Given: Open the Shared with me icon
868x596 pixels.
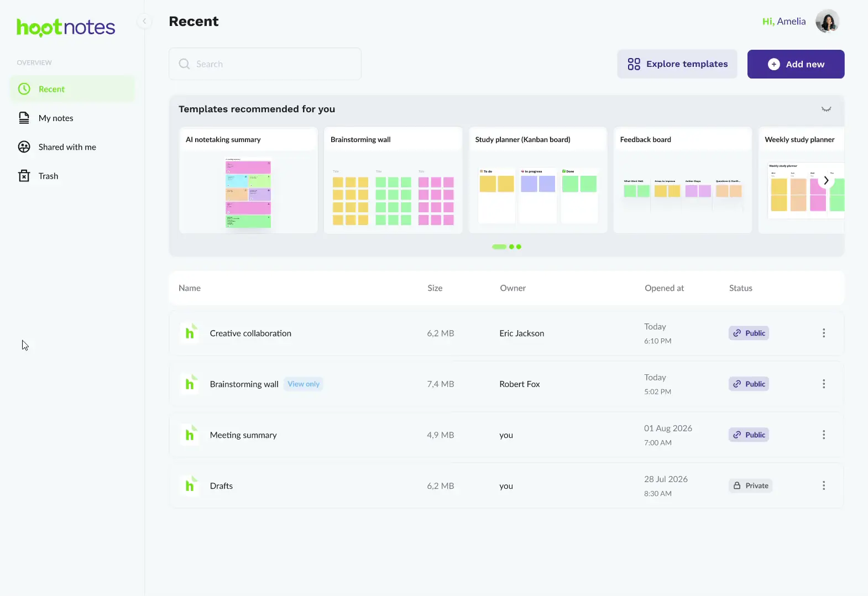Looking at the screenshot, I should pos(24,147).
